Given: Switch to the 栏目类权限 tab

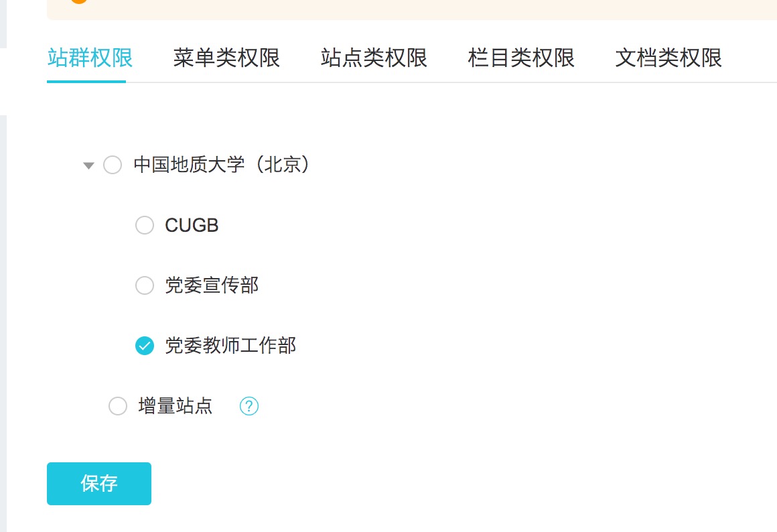Looking at the screenshot, I should tap(521, 58).
